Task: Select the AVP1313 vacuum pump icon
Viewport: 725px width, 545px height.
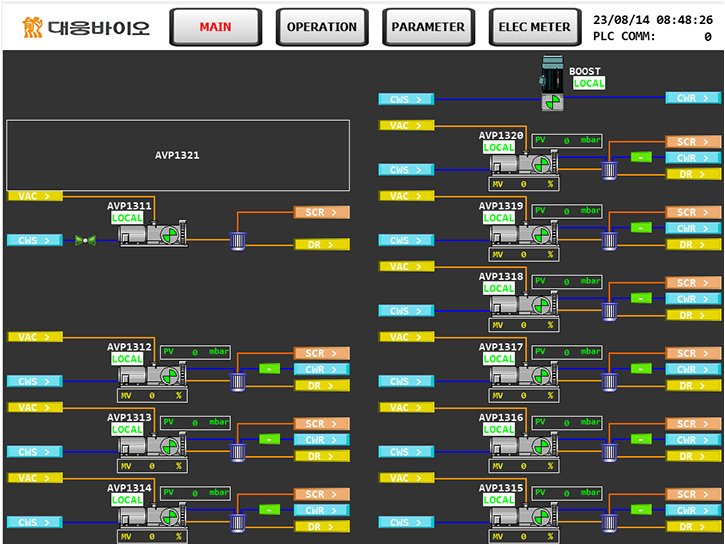Action: 153,445
